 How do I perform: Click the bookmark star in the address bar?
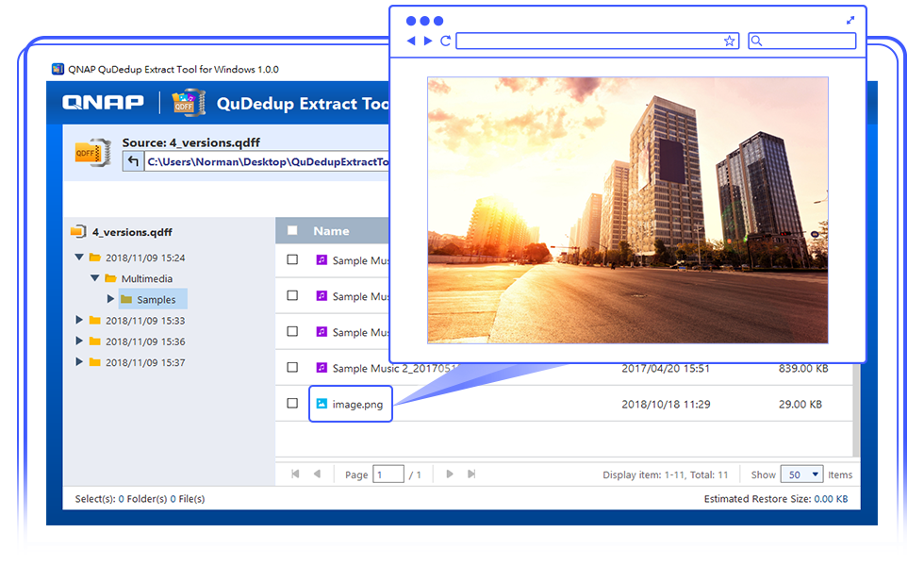pos(729,42)
